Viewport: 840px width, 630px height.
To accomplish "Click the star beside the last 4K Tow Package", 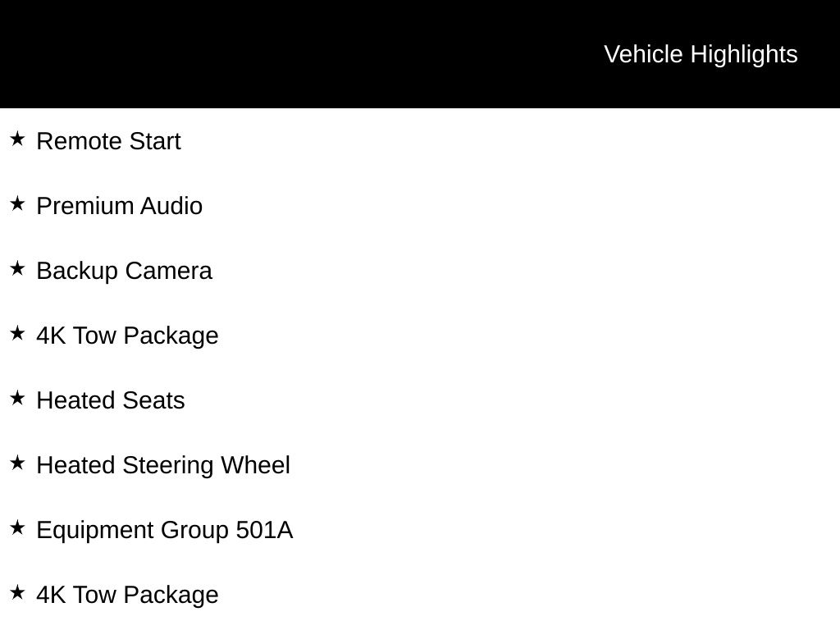I will (x=17, y=592).
